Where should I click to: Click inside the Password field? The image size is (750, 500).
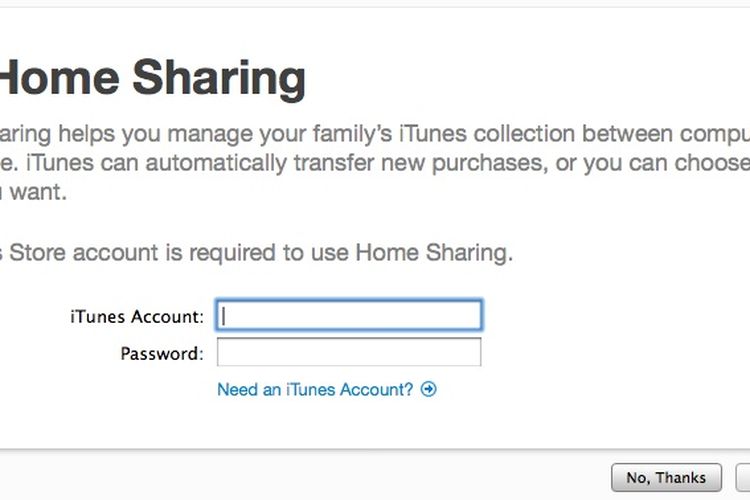(x=349, y=352)
